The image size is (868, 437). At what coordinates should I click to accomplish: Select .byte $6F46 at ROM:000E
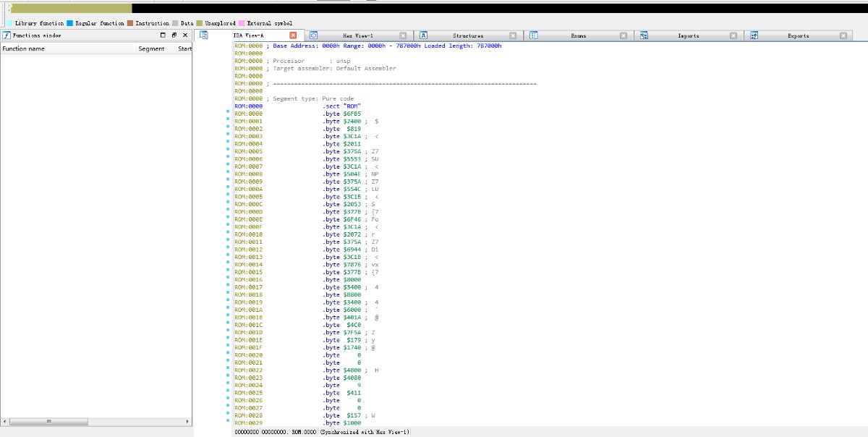[x=342, y=219]
